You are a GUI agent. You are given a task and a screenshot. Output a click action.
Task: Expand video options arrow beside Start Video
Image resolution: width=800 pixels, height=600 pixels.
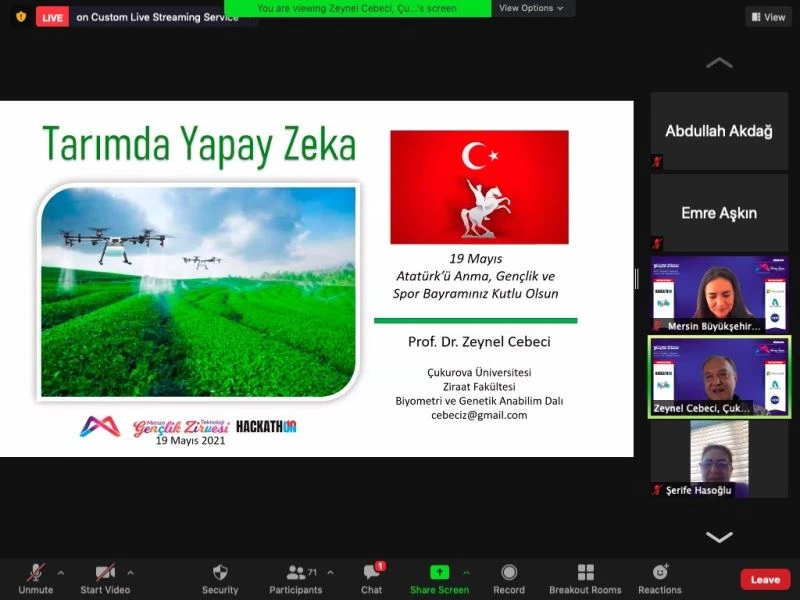[131, 573]
